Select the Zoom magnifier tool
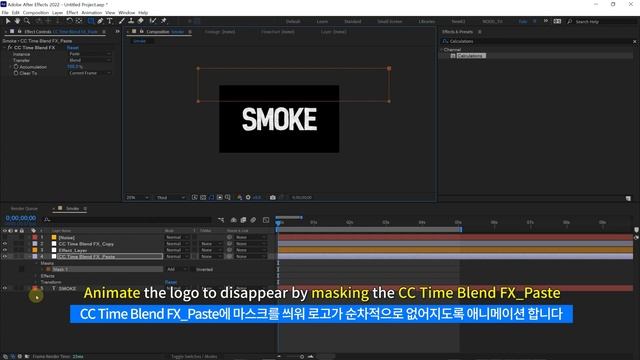This screenshot has height=360, width=640. tap(27, 21)
